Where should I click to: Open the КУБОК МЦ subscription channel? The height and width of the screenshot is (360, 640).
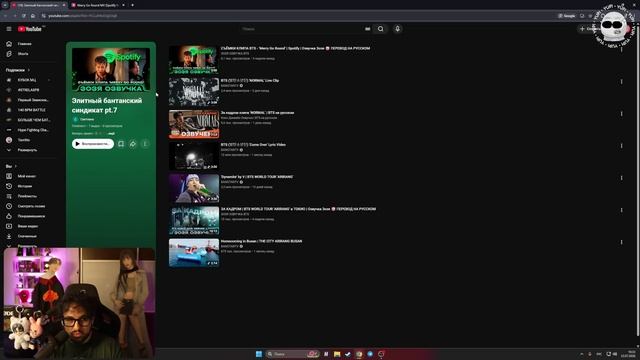pyautogui.click(x=28, y=80)
